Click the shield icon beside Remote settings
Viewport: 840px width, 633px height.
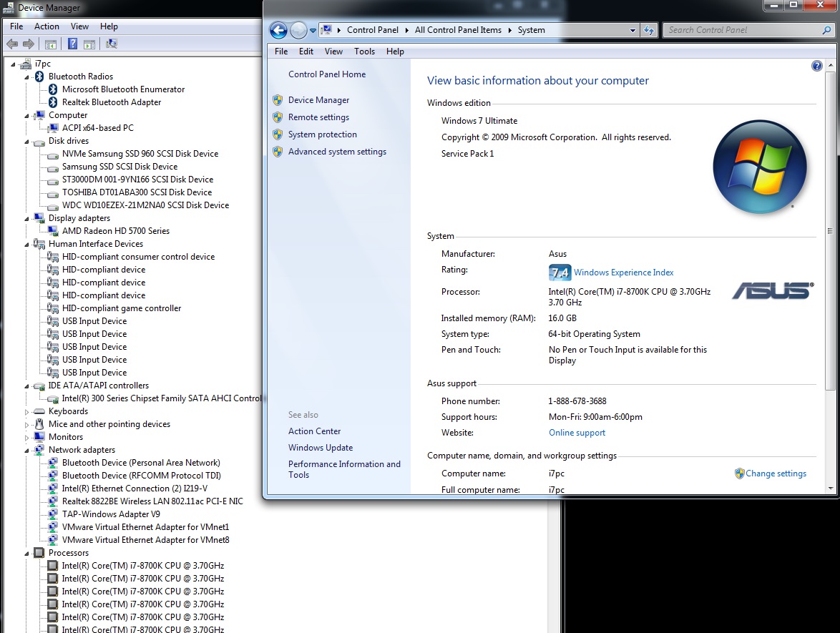pyautogui.click(x=278, y=117)
